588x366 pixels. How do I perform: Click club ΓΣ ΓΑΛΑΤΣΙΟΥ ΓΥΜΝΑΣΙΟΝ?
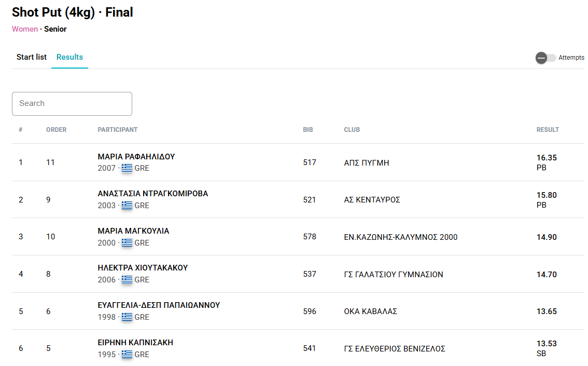click(x=393, y=275)
